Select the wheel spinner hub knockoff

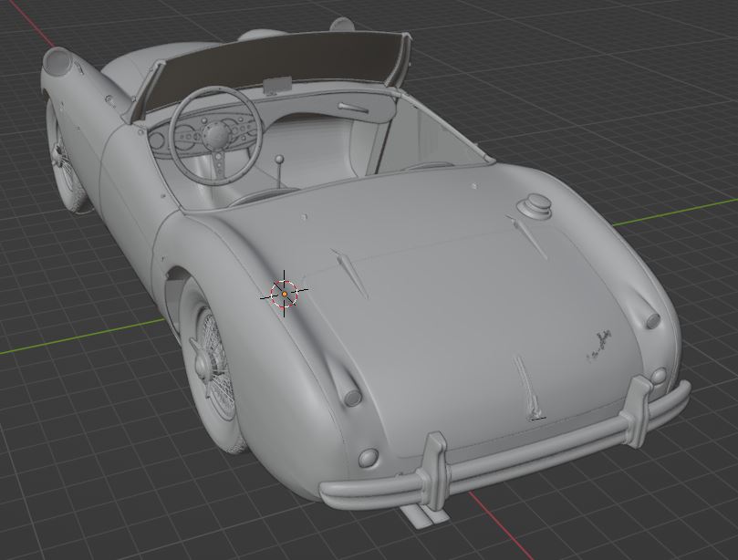tap(203, 358)
